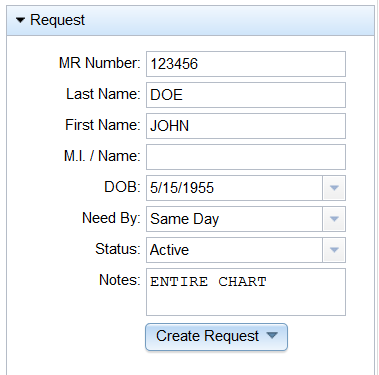The width and height of the screenshot is (379, 375).
Task: Click the Need By combo box text
Action: coord(234,219)
